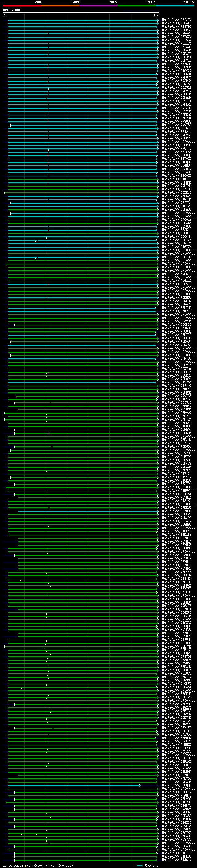Select the UniRef100_A9S940 label
Screen dimensions: 197x868
click(177, 132)
